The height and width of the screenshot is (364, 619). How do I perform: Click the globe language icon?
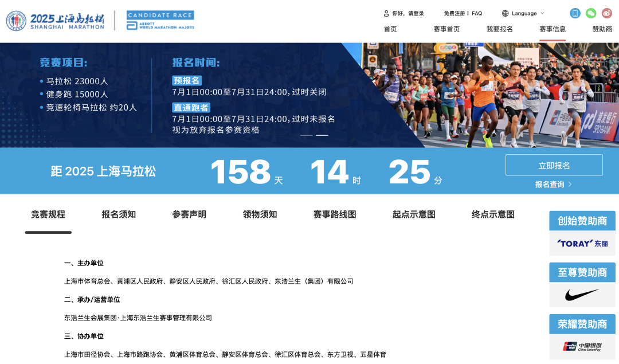click(x=505, y=13)
